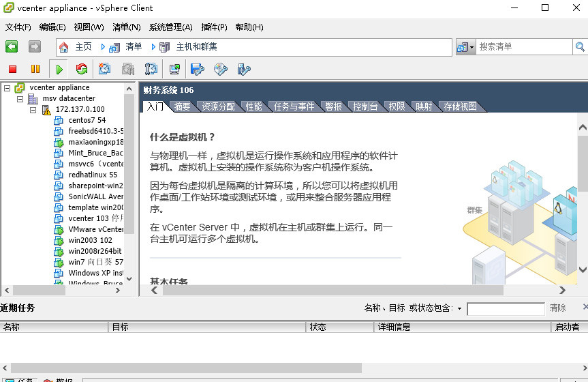Expand the breadcrumb arrow before 清单

[103, 47]
